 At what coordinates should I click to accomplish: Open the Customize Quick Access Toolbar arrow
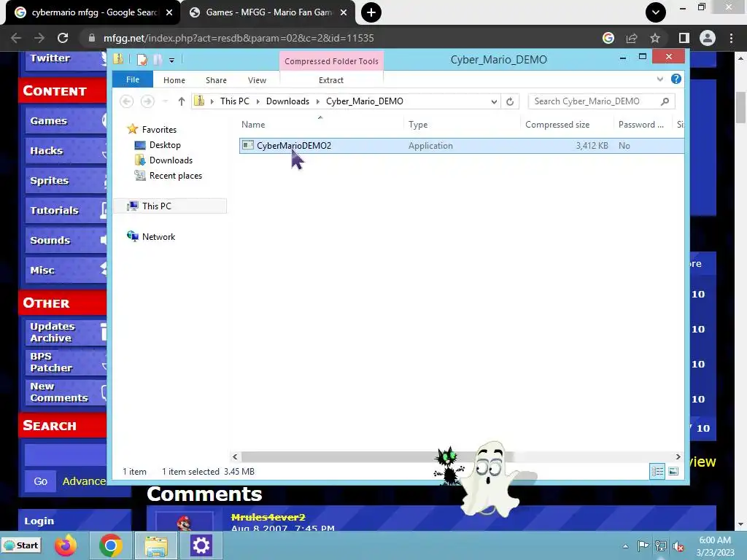tap(171, 60)
